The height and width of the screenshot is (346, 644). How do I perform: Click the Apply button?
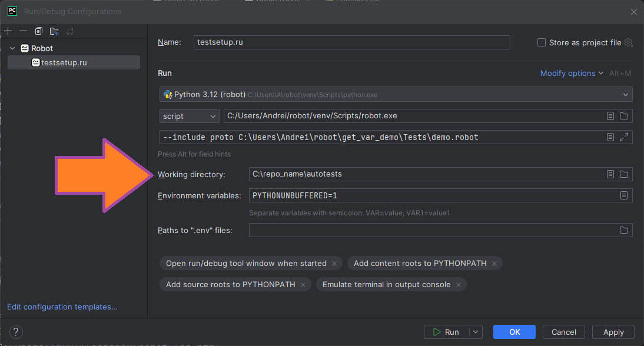(613, 332)
